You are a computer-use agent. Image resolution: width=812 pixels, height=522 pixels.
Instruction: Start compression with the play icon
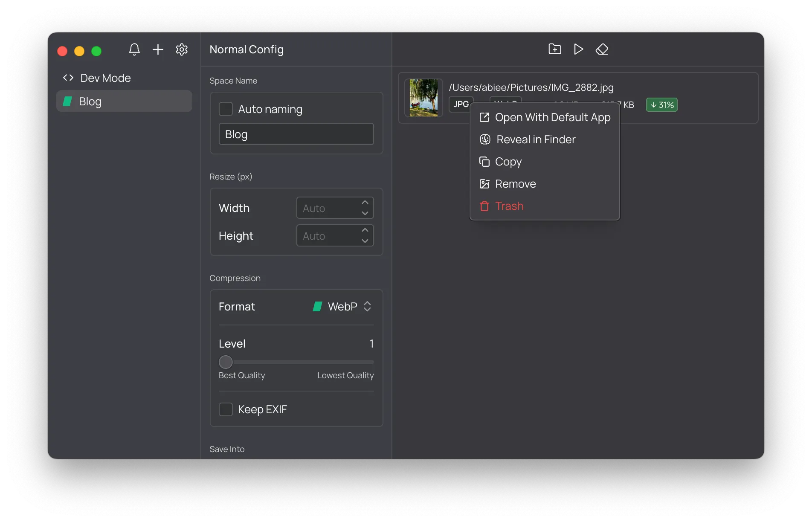click(578, 49)
